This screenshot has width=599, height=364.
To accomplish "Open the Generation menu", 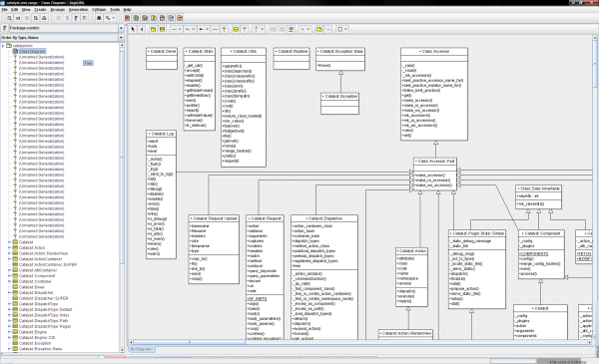I will [78, 10].
